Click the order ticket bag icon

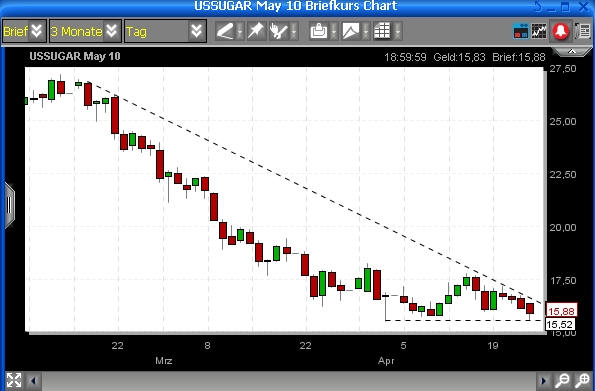click(319, 31)
